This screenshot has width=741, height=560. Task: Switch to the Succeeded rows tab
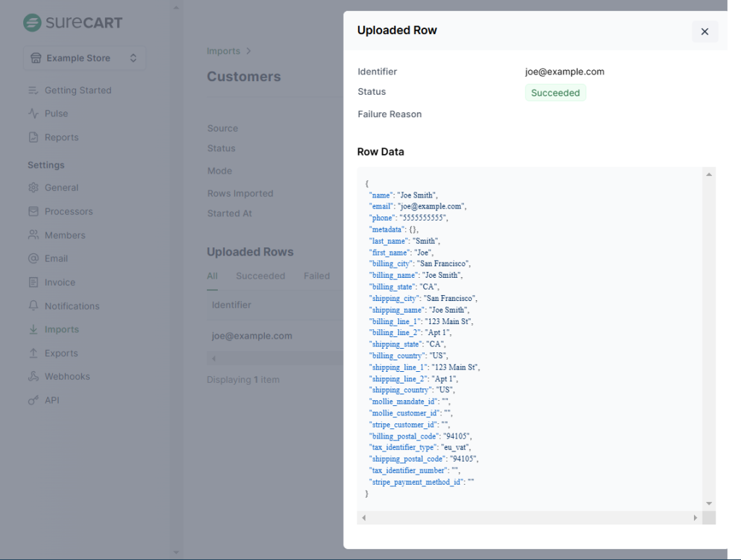click(261, 276)
